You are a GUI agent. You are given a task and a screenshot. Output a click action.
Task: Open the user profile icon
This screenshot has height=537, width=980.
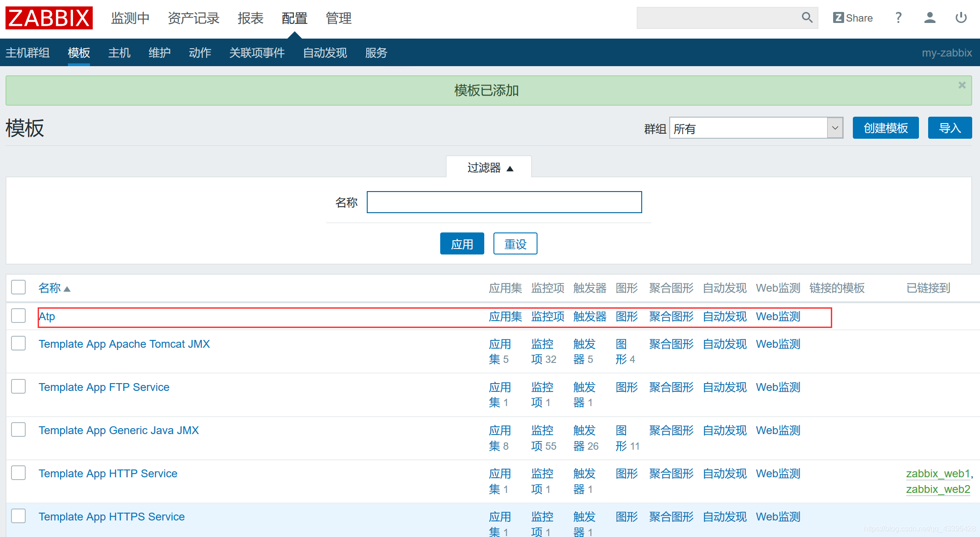coord(930,18)
